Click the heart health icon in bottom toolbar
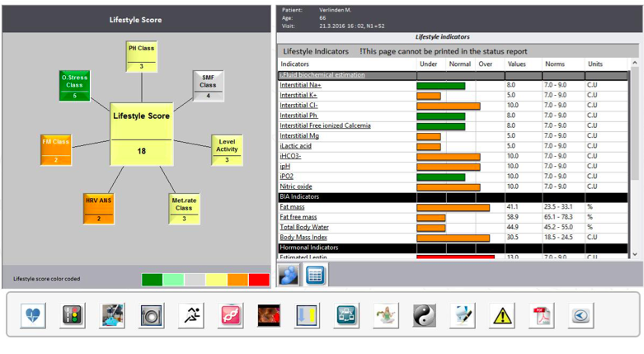Image resolution: width=644 pixels, height=354 pixels. click(33, 315)
